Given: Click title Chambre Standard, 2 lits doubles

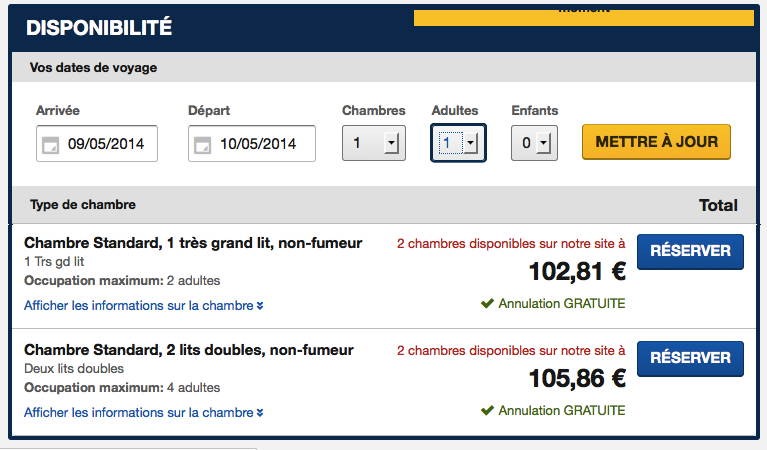Looking at the screenshot, I should coord(188,350).
